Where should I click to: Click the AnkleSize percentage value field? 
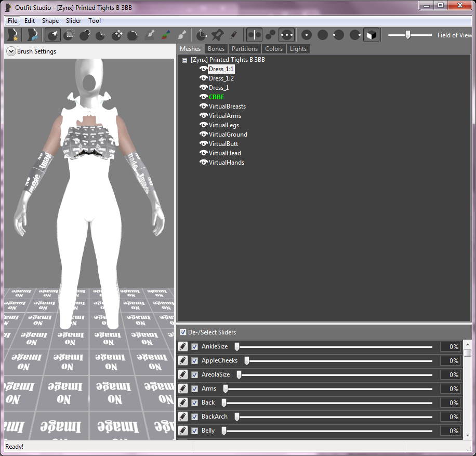451,346
